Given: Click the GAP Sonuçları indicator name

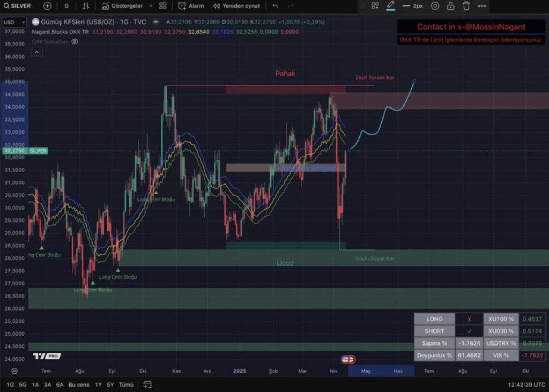Looking at the screenshot, I should click(49, 42).
